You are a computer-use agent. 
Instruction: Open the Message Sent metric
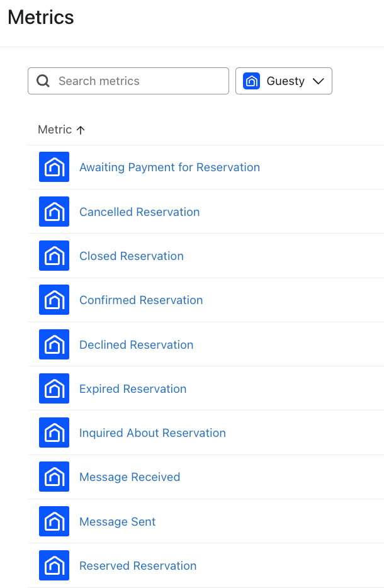(117, 522)
